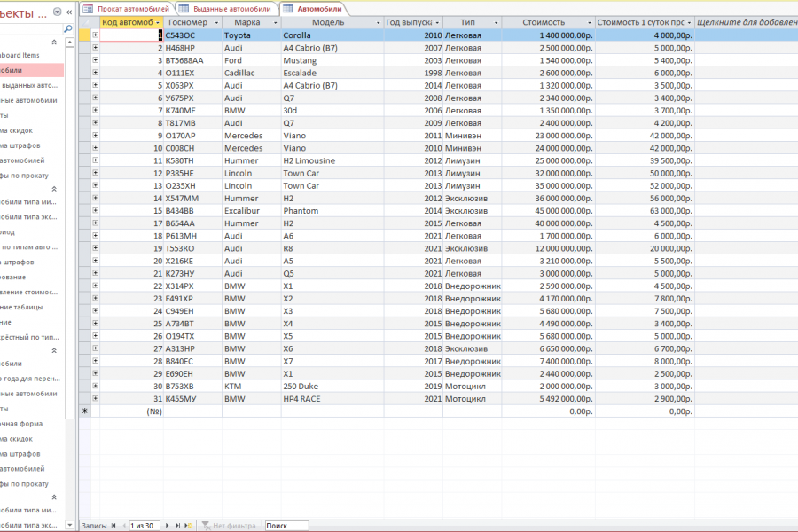Expand subdatasheet for record 11 Hummer H2 Limousine
798x532 pixels.
95,160
